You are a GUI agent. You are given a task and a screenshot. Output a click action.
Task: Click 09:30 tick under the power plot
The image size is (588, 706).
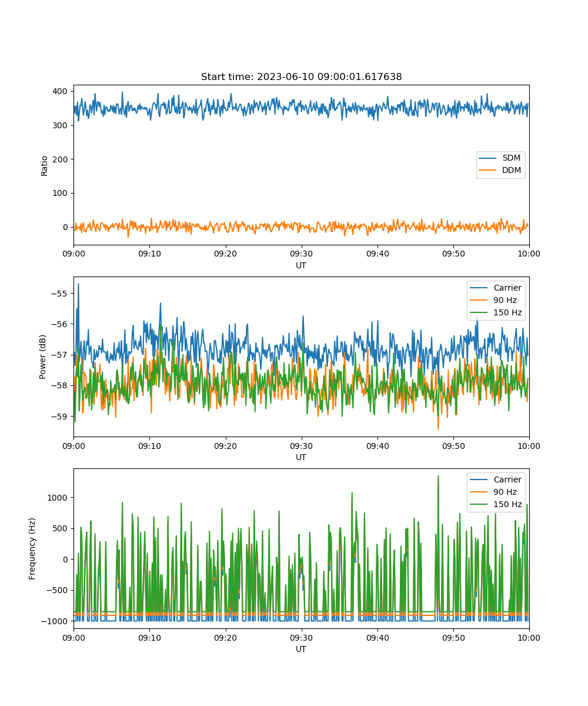point(301,445)
